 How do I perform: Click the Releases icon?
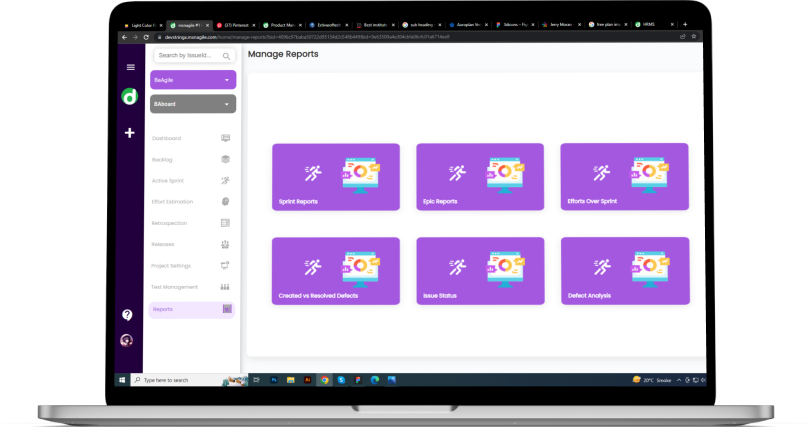point(225,244)
